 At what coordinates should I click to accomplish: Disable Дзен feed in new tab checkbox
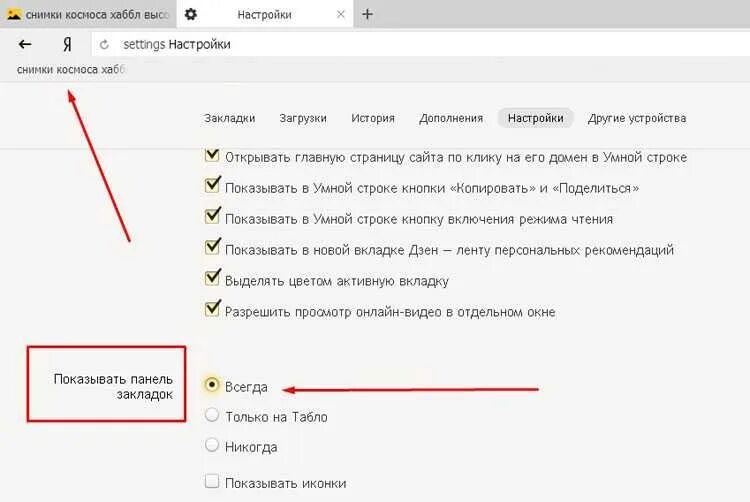point(212,247)
